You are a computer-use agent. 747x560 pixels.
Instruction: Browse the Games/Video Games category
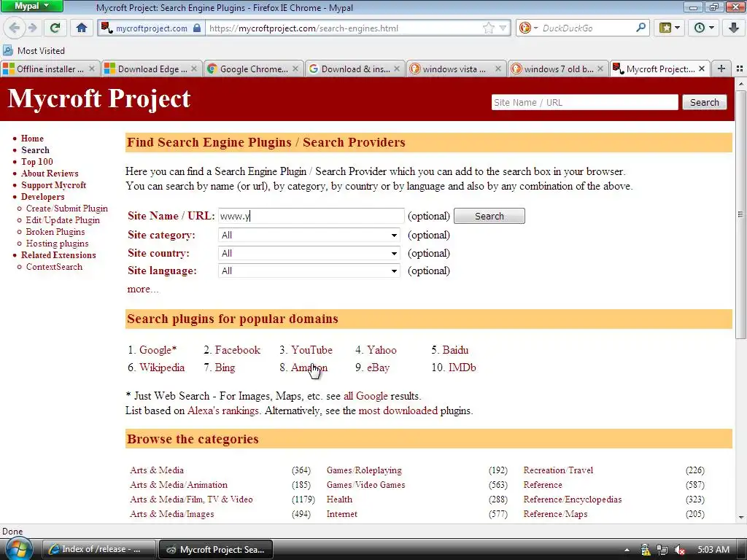[x=366, y=485]
